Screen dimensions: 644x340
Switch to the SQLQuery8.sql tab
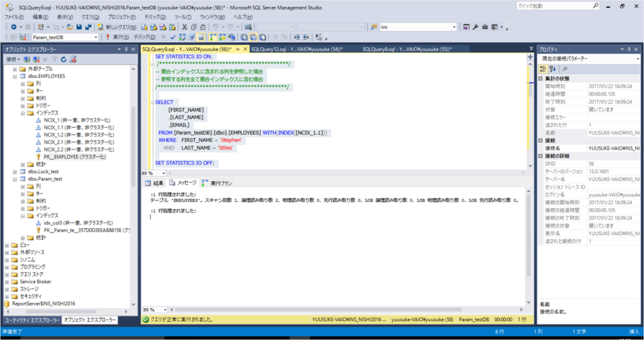(x=407, y=49)
